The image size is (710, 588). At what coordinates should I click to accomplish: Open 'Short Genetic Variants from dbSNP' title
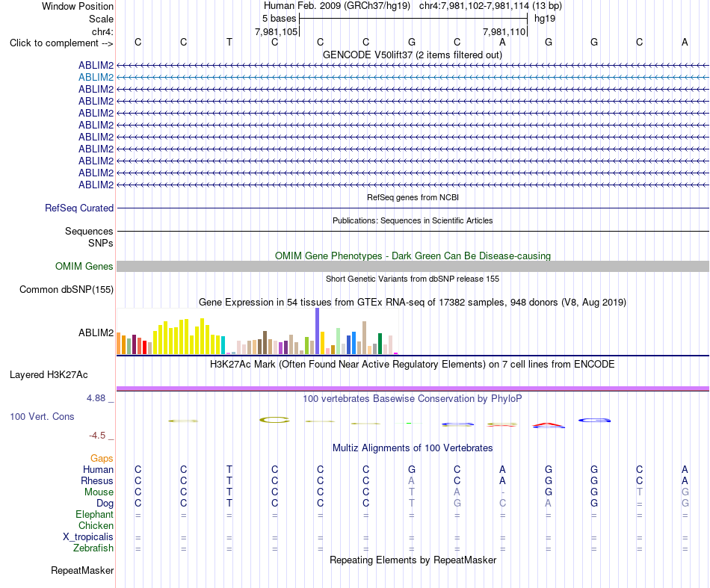tap(413, 279)
